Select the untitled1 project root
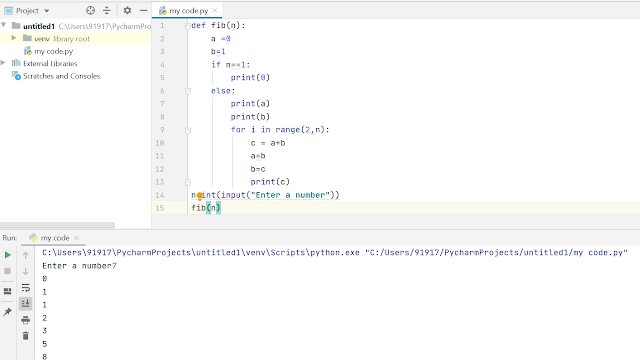 pyautogui.click(x=39, y=26)
